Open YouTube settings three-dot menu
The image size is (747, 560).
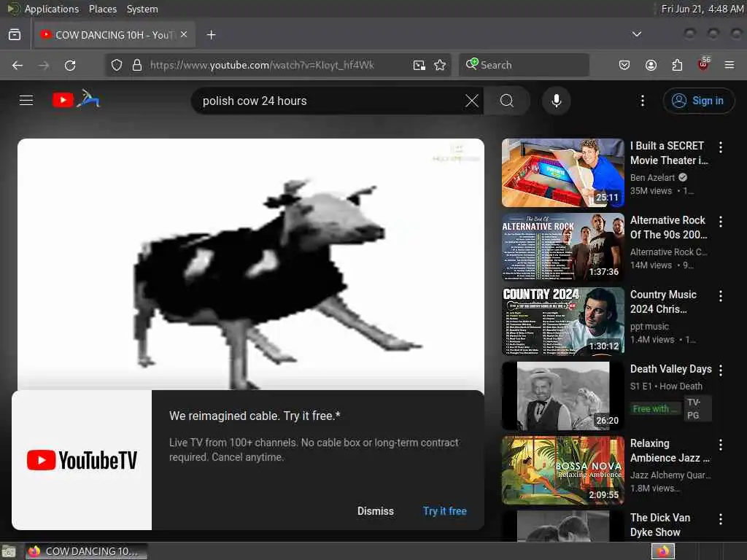click(642, 101)
